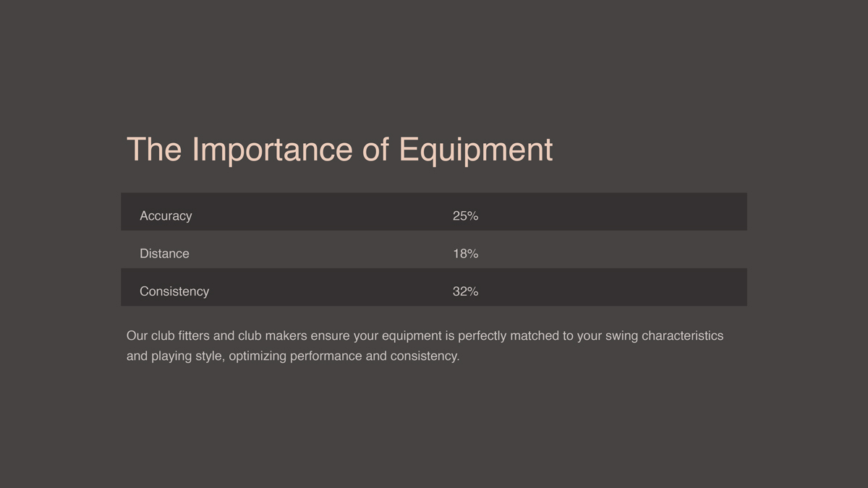Viewport: 868px width, 488px height.
Task: Click the word Equipment in the title
Action: pyautogui.click(x=476, y=150)
